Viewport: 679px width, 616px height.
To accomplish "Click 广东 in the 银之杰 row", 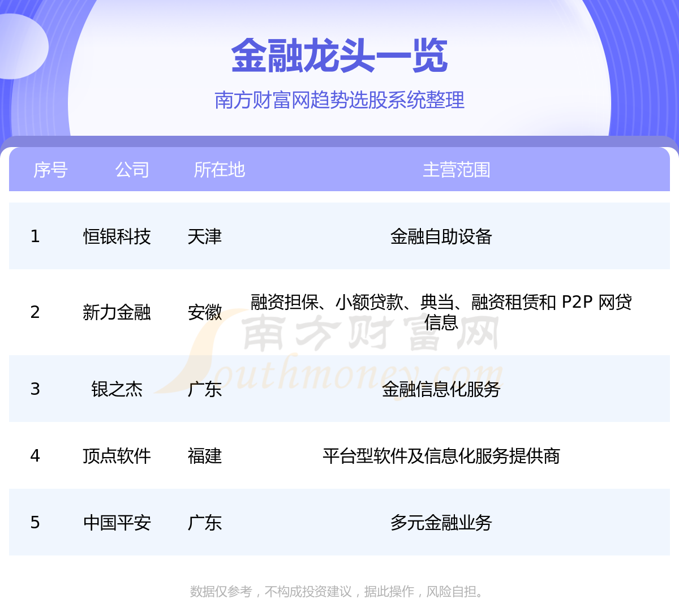I will pos(204,389).
